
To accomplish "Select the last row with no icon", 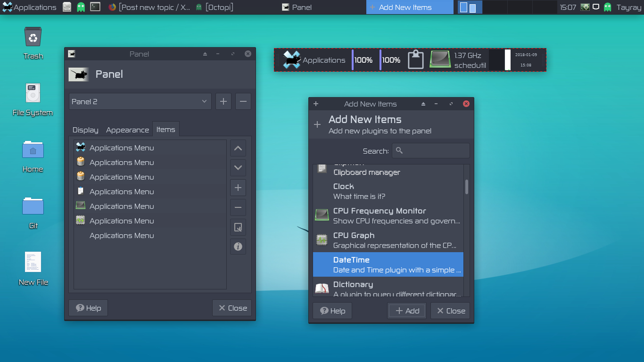I will click(150, 235).
